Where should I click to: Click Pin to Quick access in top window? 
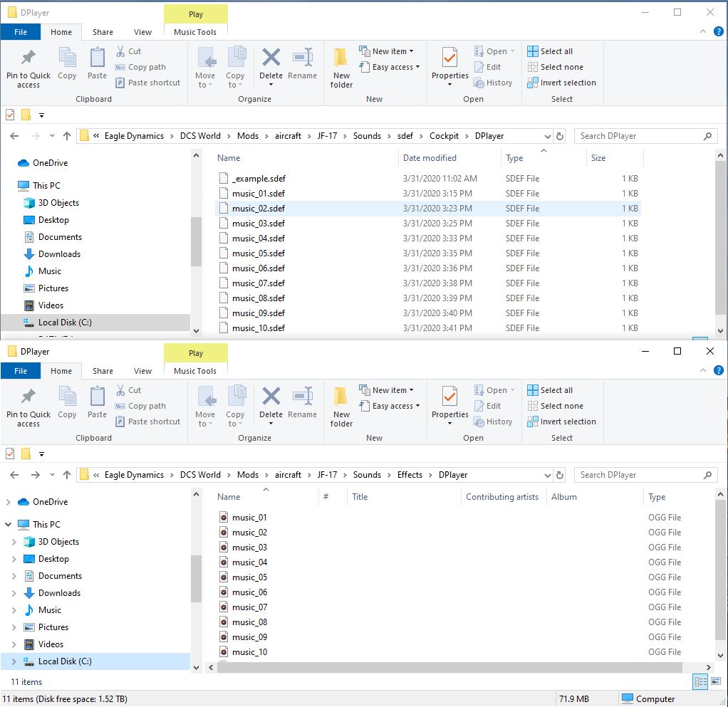[28, 68]
